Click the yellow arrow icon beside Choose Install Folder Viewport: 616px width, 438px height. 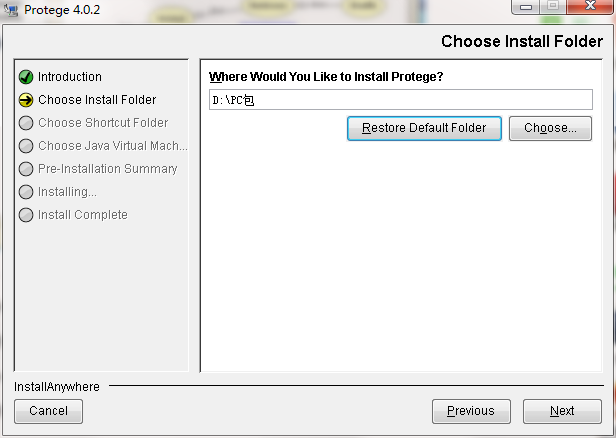pos(26,100)
